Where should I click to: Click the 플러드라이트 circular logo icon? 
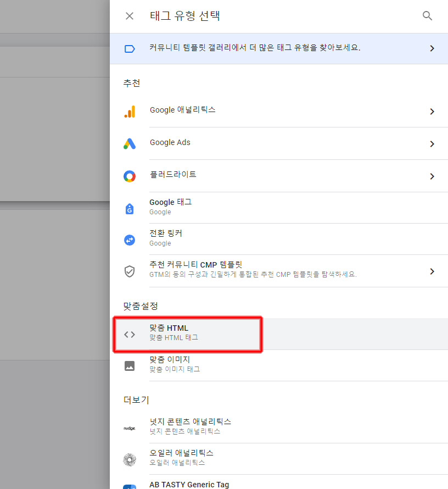pos(130,175)
